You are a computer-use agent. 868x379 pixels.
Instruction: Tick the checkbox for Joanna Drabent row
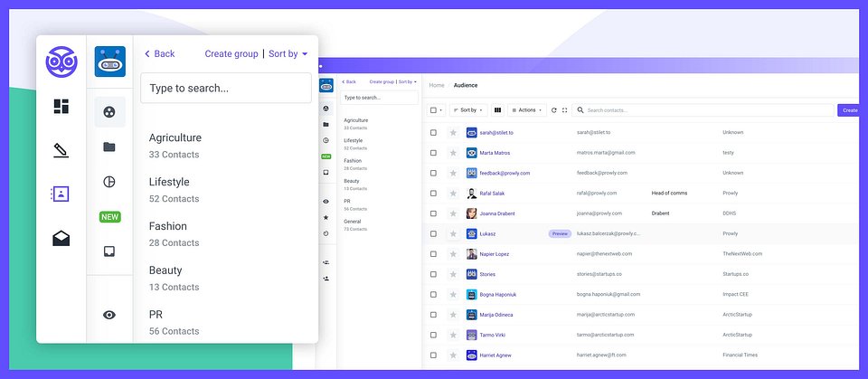pos(433,213)
